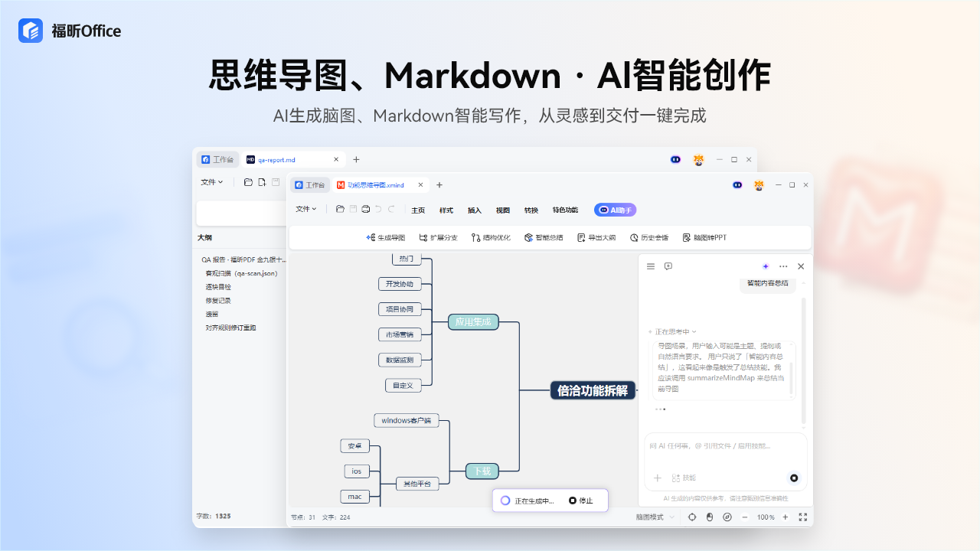This screenshot has height=551, width=980.
Task: Click the compass navigation icon in status bar
Action: 727,517
